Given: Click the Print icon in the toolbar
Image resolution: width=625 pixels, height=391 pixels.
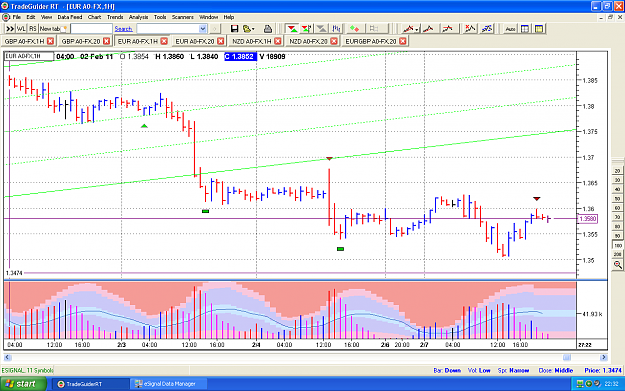Looking at the screenshot, I should tap(268, 29).
